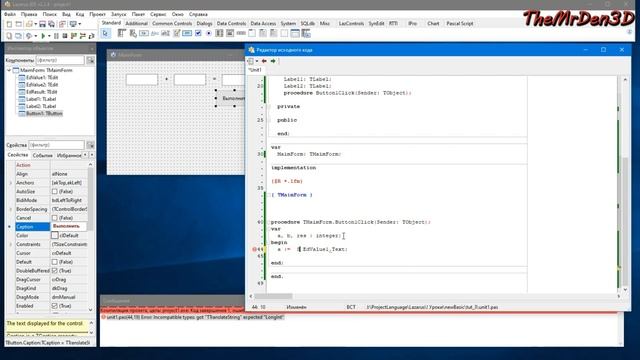Click the green Jump Forward arrow in editor
The image size is (640, 360).
[273, 61]
